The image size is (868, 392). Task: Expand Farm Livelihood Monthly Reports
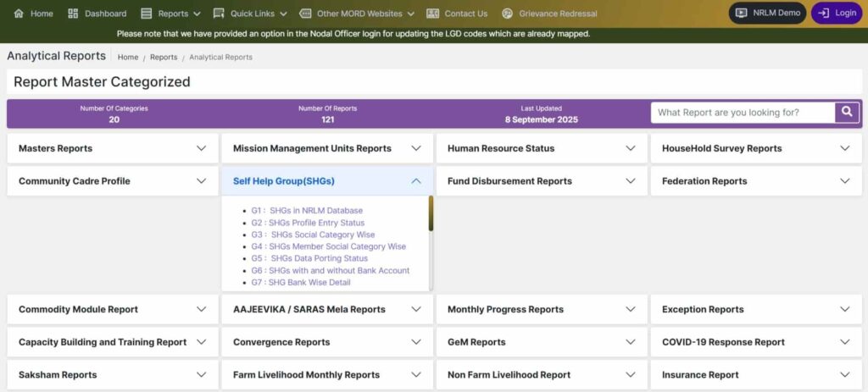click(x=327, y=374)
